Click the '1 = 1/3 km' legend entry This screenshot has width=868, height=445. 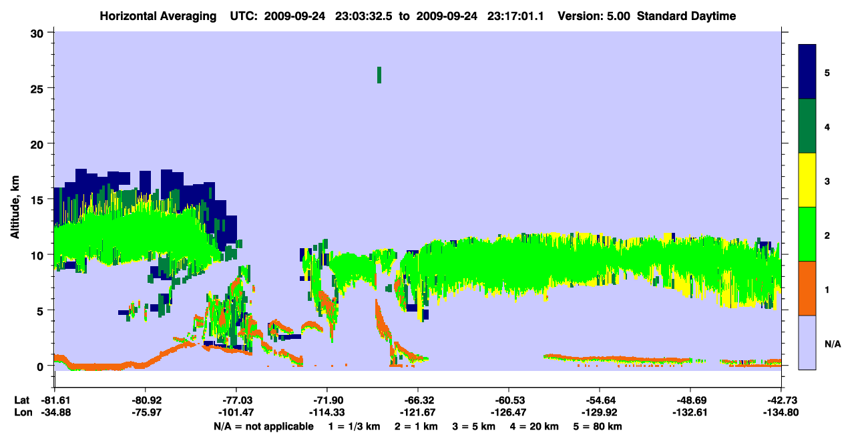pos(355,426)
